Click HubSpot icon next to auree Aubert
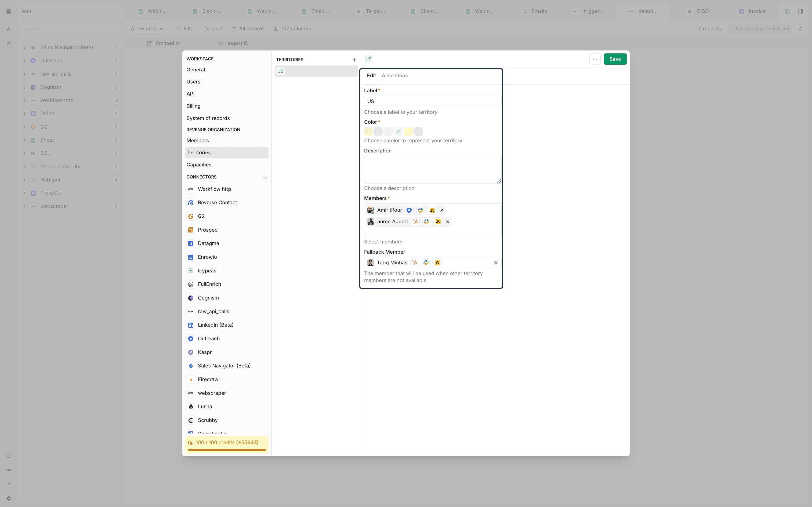The width and height of the screenshot is (812, 507). pos(415,222)
